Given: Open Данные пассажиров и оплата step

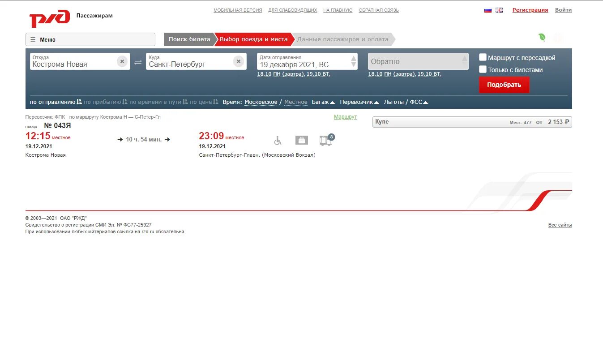Looking at the screenshot, I should [x=342, y=39].
